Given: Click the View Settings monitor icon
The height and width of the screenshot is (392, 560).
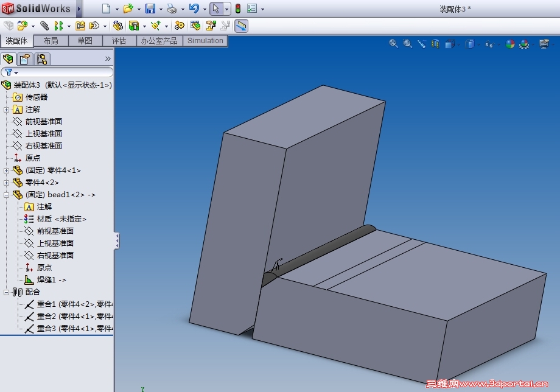Looking at the screenshot, I should [x=544, y=44].
